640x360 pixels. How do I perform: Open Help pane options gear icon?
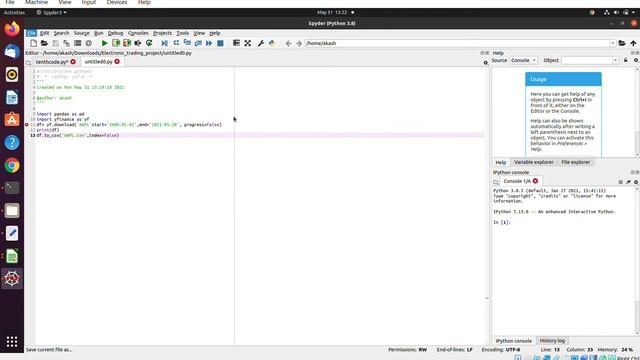[x=636, y=60]
